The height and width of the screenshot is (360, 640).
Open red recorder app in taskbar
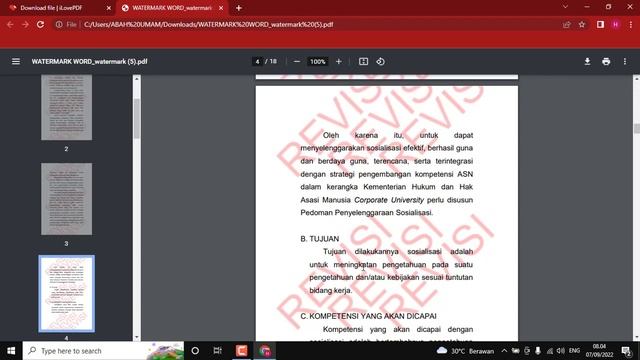tap(242, 351)
